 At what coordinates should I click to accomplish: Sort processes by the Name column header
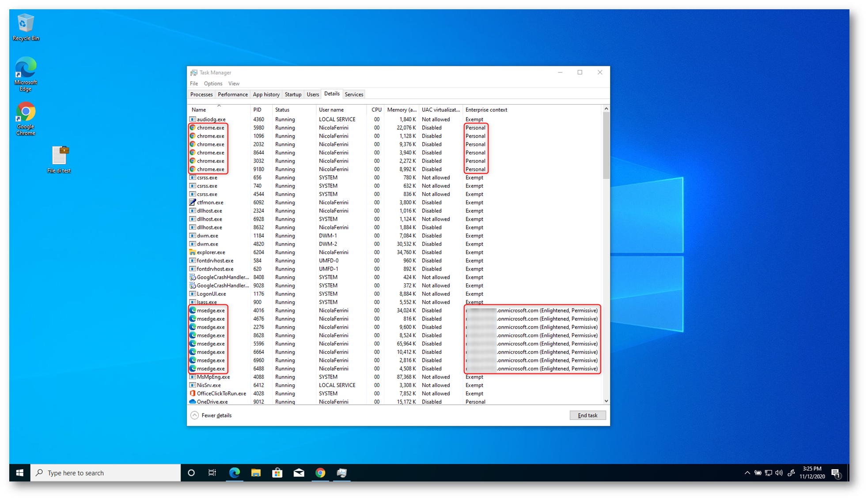tap(199, 110)
